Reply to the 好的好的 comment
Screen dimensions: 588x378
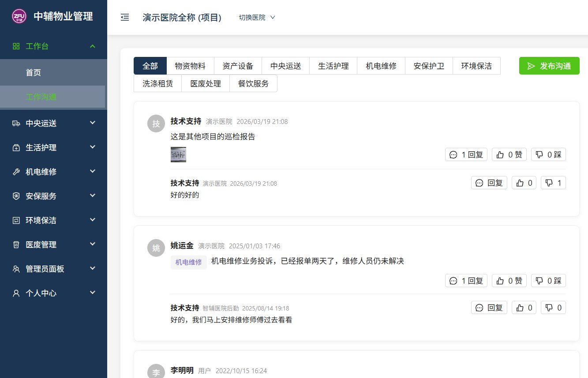pos(489,183)
